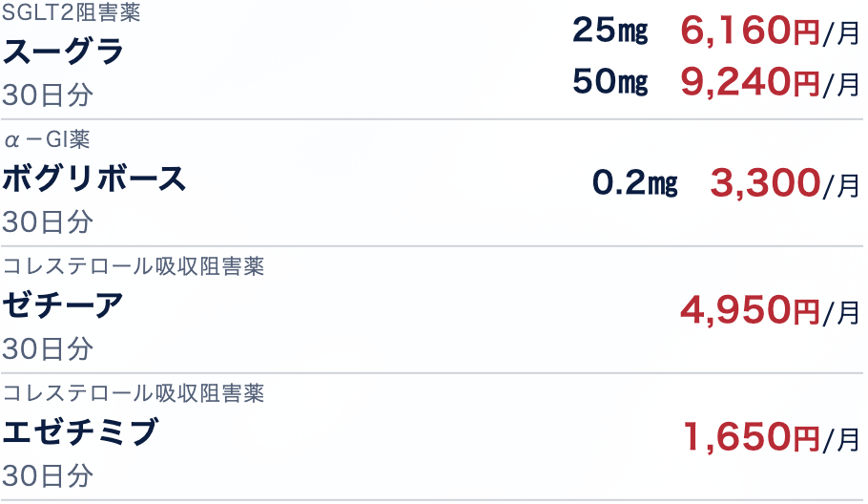
Task: Click 30日分 text under ボグリボース
Action: [x=48, y=222]
